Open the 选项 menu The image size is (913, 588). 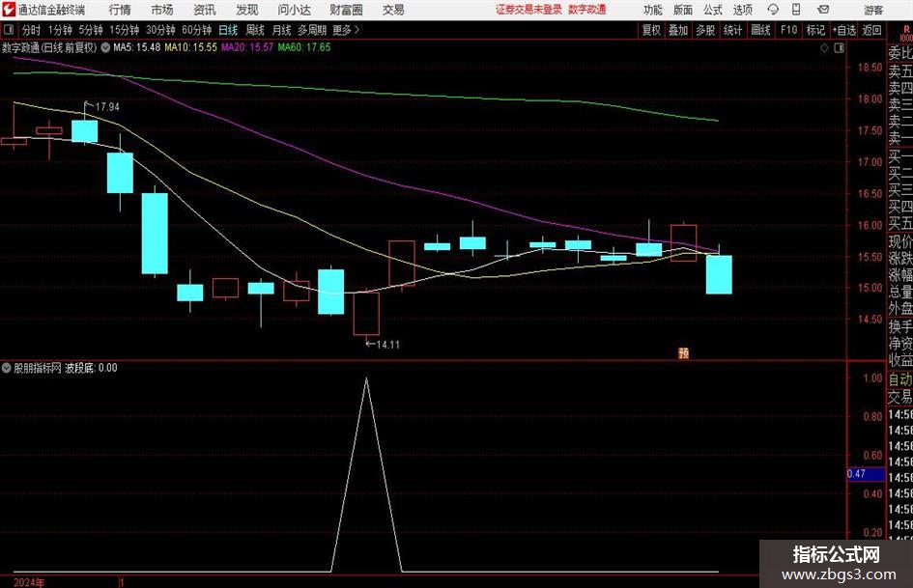tap(742, 10)
